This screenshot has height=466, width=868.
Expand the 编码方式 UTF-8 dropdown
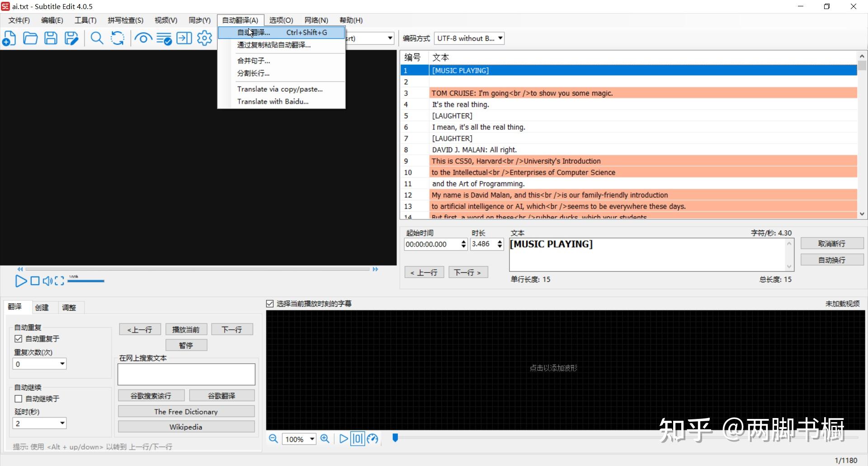coord(500,38)
